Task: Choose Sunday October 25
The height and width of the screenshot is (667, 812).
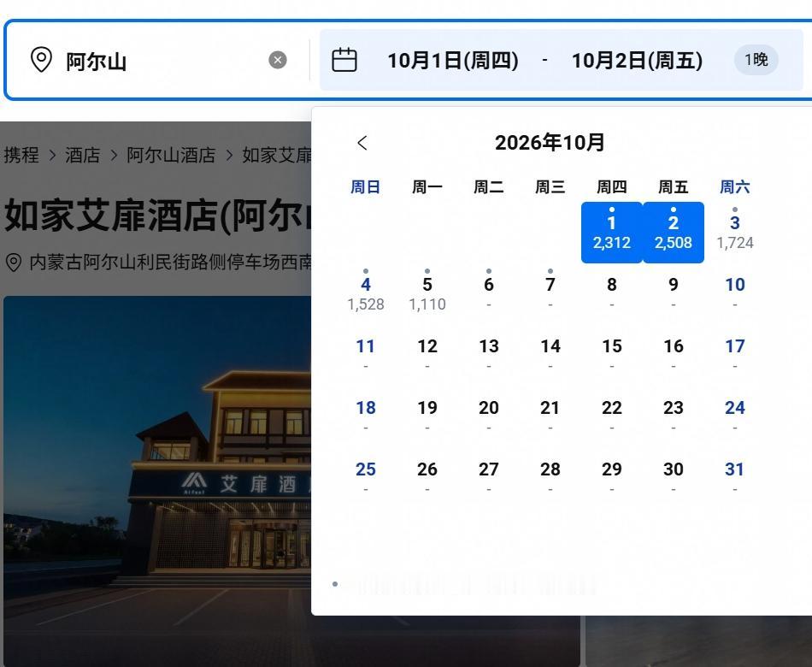Action: click(x=366, y=479)
